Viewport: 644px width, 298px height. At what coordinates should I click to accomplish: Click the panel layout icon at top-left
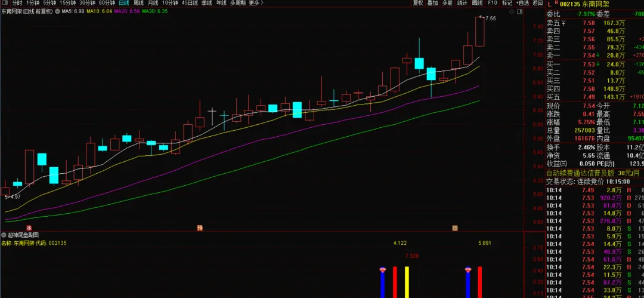coord(4,3)
